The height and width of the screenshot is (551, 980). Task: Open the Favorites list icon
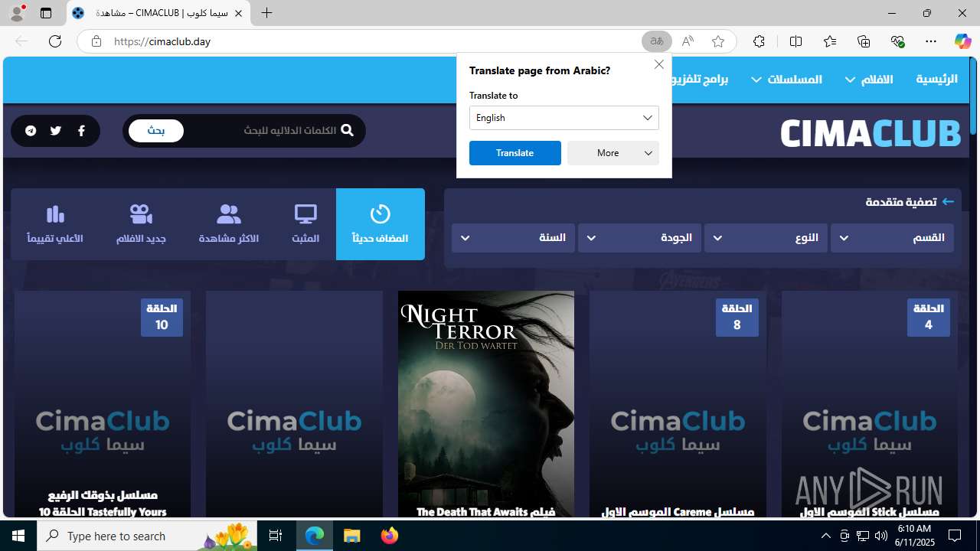click(x=830, y=41)
